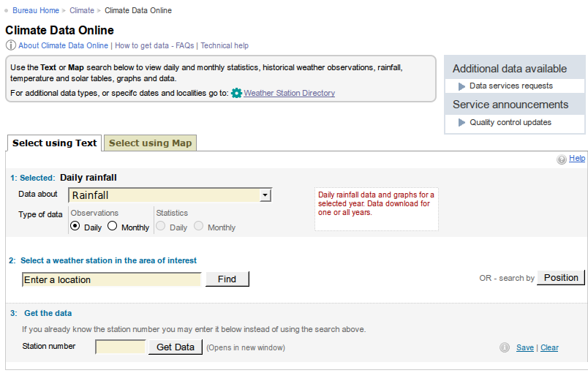
Task: Select the Daily observations radio button
Action: tap(75, 227)
